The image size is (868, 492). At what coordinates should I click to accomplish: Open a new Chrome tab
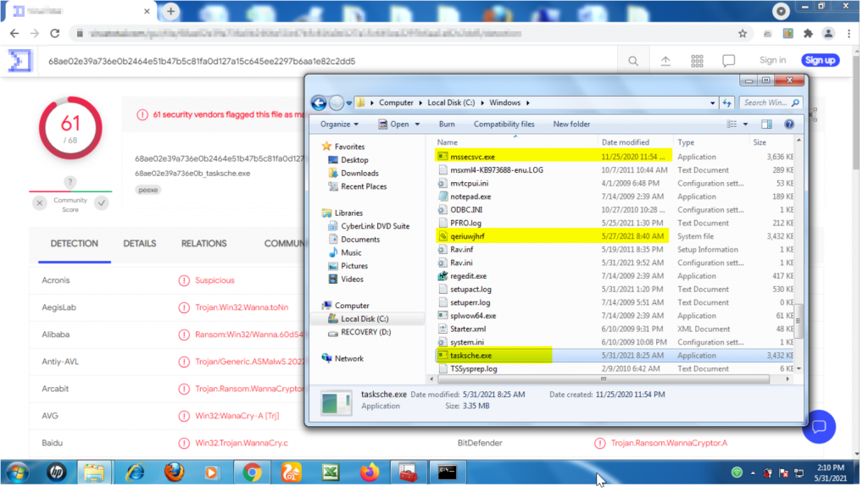(172, 11)
